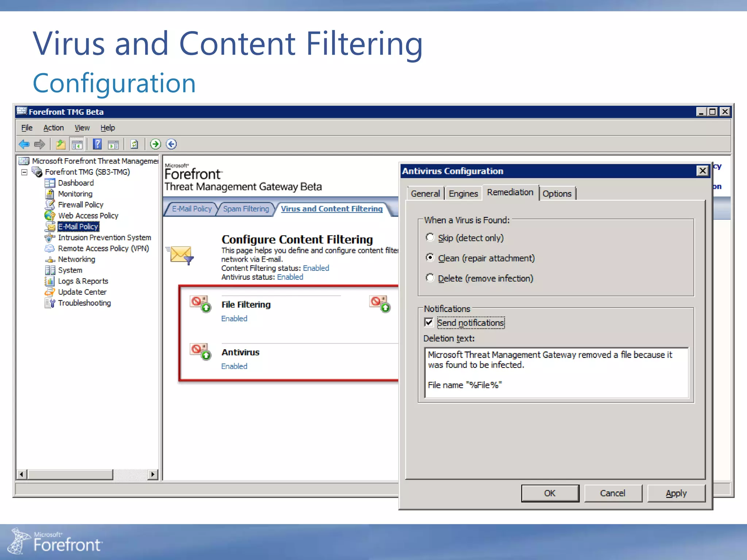
Task: Open the View menu
Action: [82, 128]
